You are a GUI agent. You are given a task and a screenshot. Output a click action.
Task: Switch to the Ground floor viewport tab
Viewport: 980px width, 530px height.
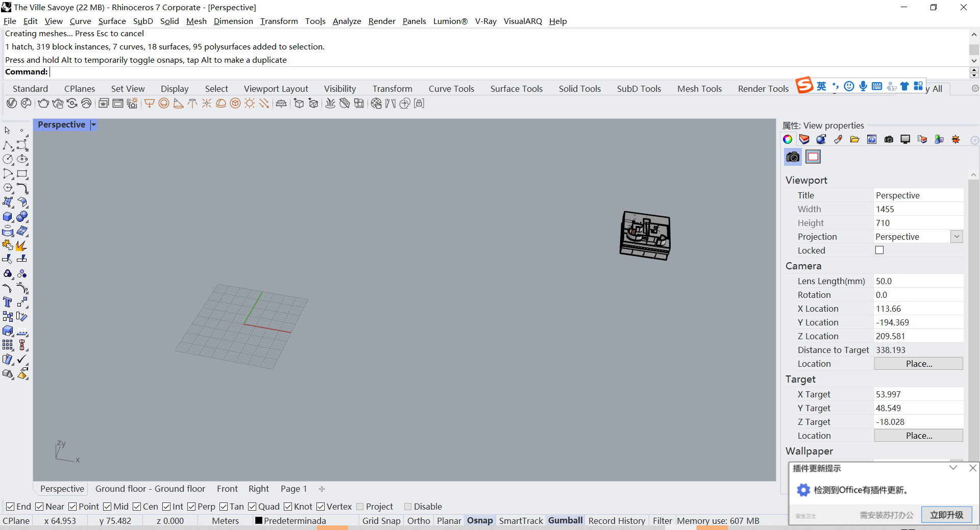(x=150, y=489)
